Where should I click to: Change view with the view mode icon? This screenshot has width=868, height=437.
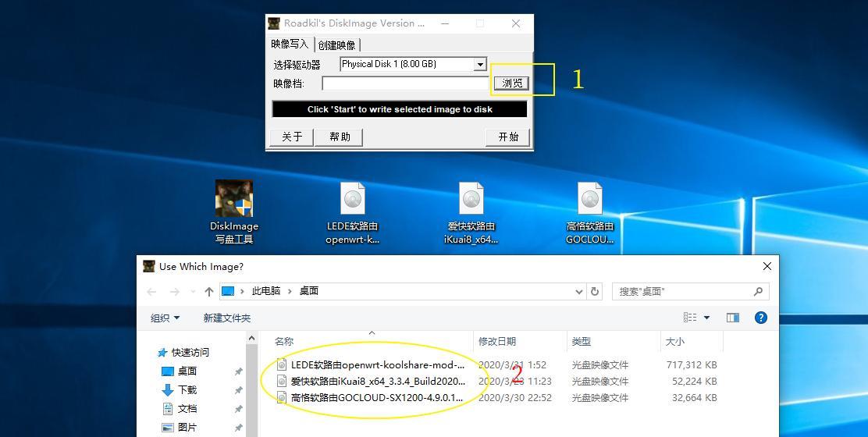point(690,318)
